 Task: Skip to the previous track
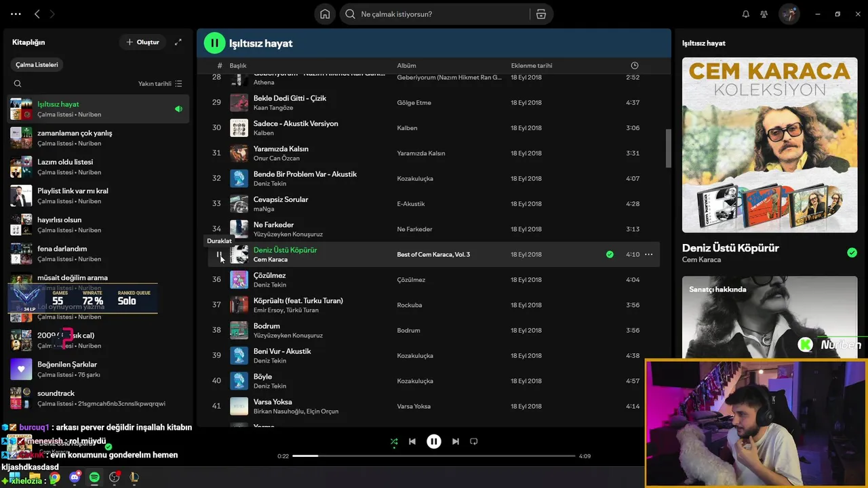(x=412, y=441)
